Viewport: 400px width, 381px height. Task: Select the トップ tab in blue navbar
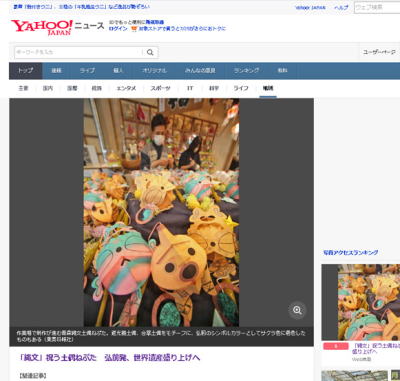pyautogui.click(x=26, y=71)
